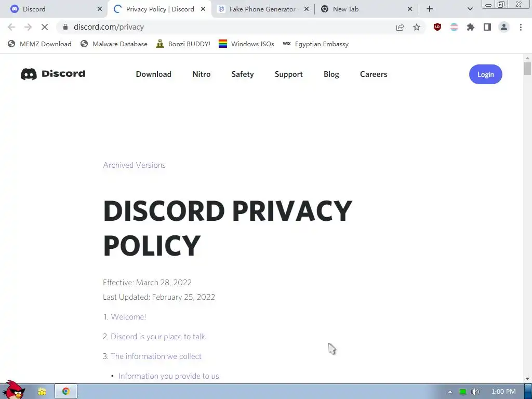The image size is (532, 399).
Task: Open the uBlock Origin extension icon
Action: (437, 27)
